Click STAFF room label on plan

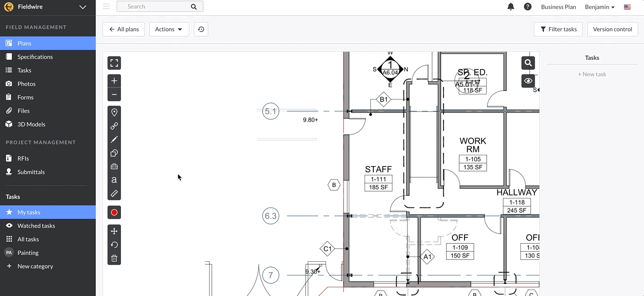pyautogui.click(x=378, y=169)
